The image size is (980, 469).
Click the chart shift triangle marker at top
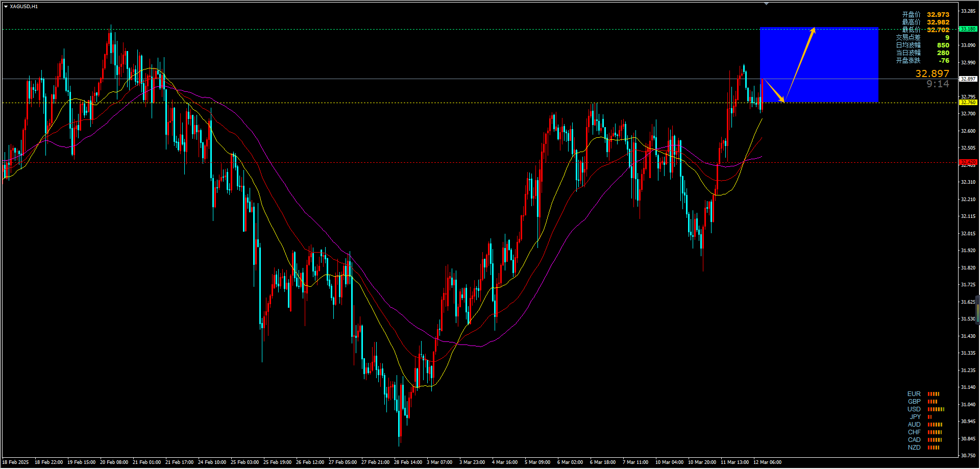tap(766, 4)
